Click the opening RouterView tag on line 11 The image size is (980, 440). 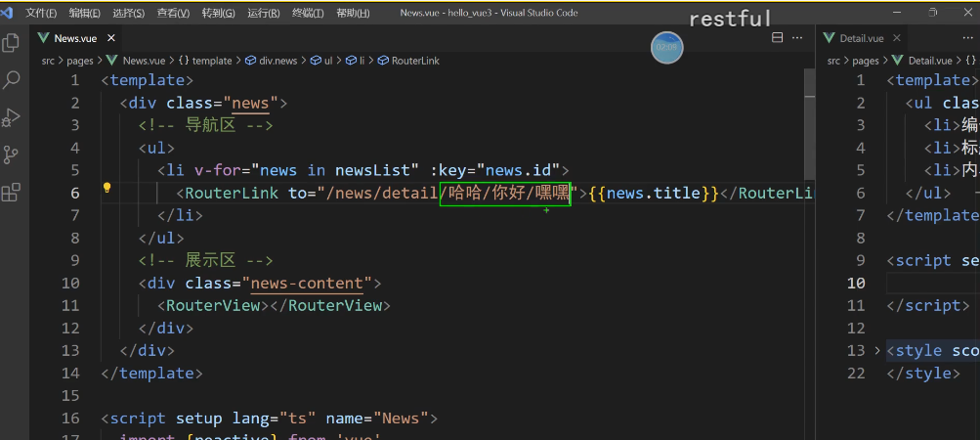pos(213,305)
